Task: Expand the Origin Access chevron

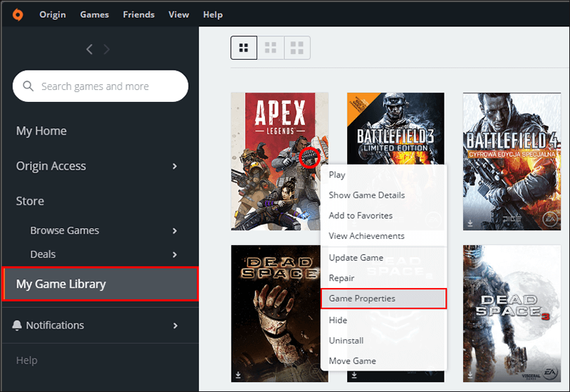Action: pos(175,166)
